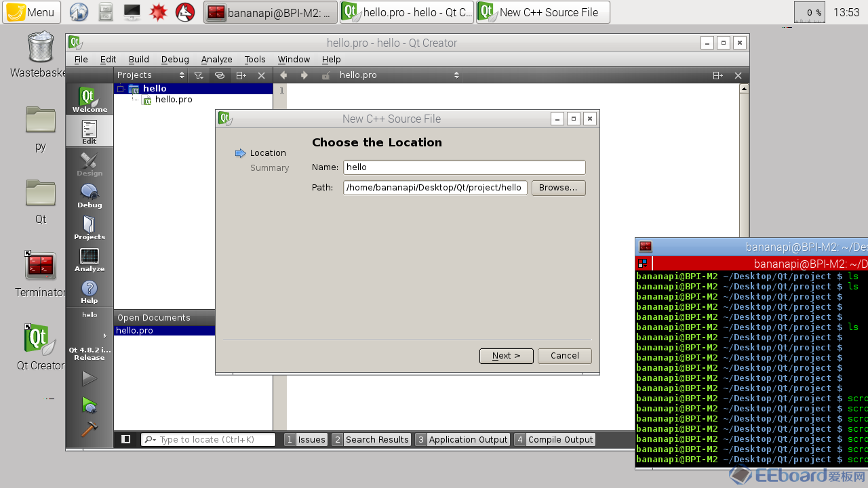Screen dimensions: 868x488
Task: Split the Projects side pane
Action: tap(241, 75)
